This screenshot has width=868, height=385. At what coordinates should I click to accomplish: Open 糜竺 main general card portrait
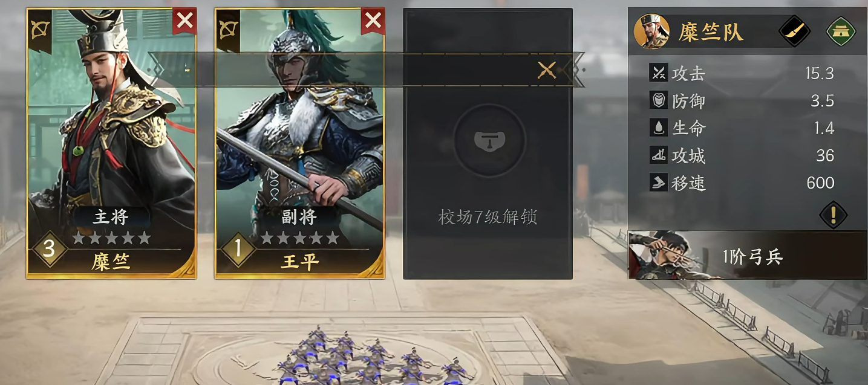[111, 121]
